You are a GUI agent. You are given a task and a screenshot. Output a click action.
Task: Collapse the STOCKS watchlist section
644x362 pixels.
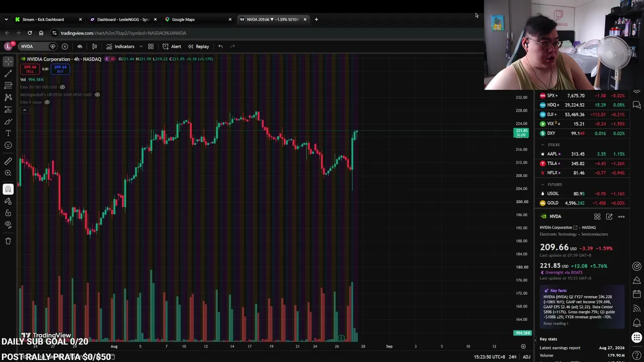[x=542, y=145]
